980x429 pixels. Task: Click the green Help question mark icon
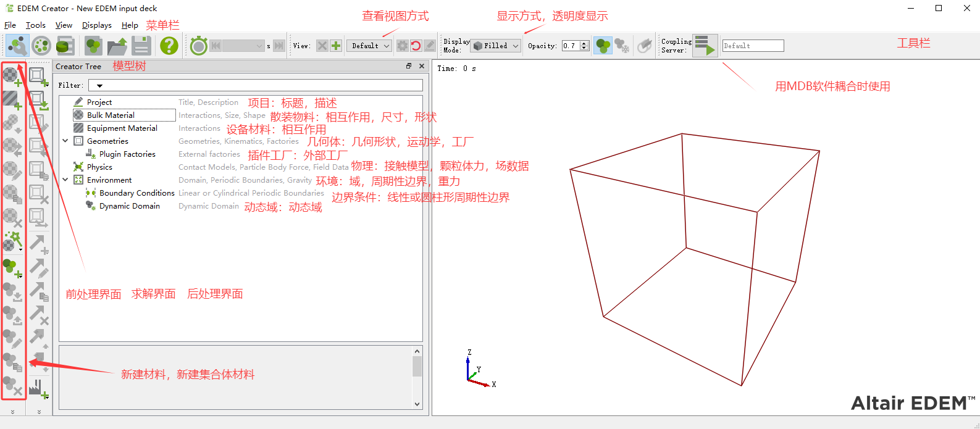[169, 46]
